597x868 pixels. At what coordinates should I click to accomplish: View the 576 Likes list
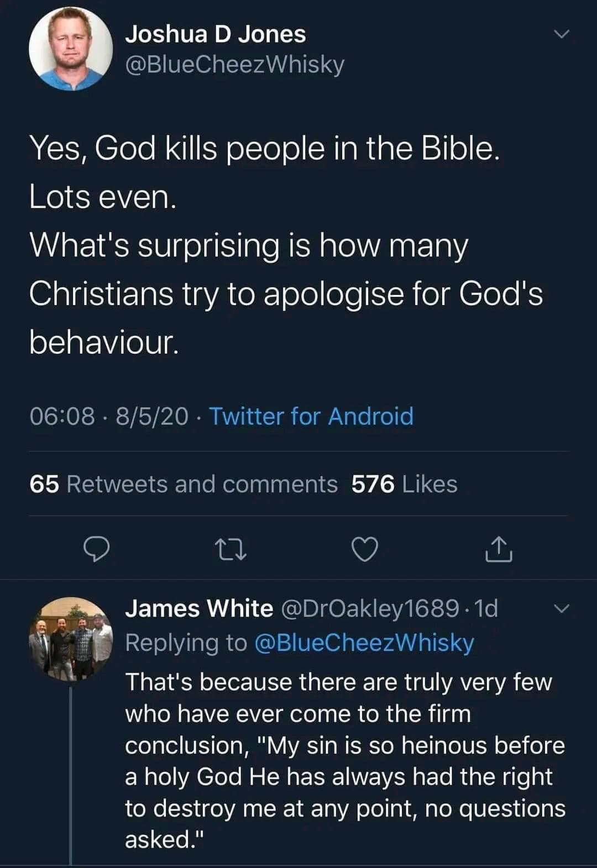pos(405,484)
